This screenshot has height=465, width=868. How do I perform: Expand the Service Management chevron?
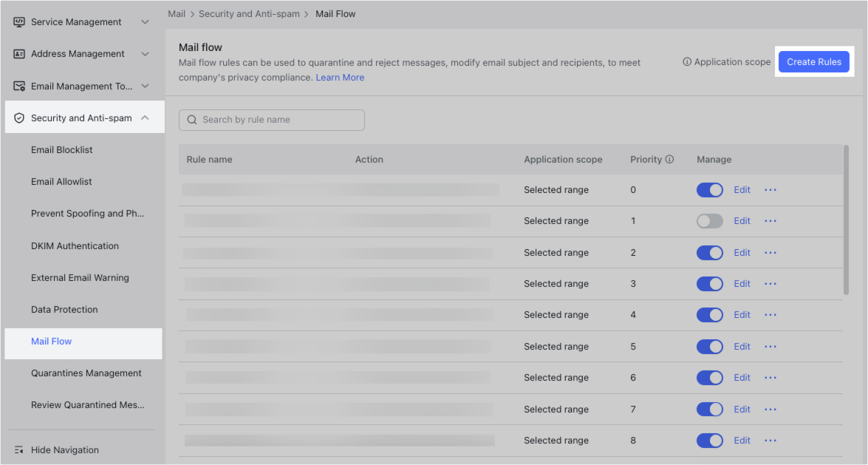point(145,22)
